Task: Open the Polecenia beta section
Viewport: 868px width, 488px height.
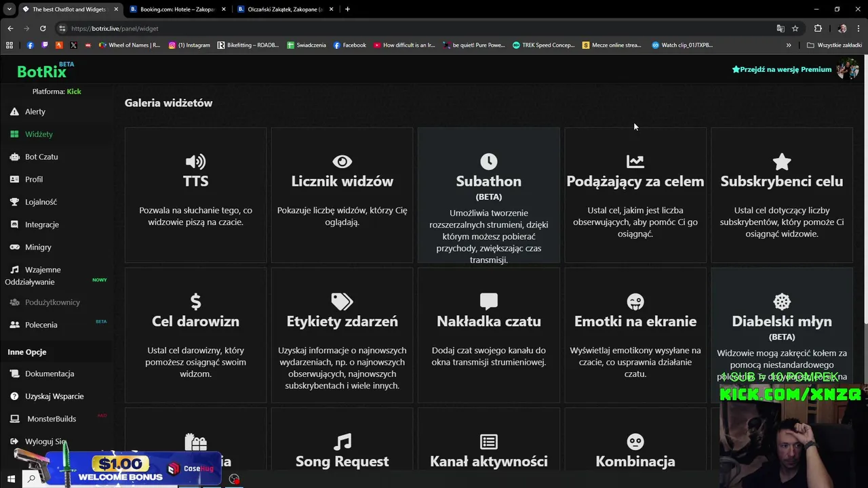Action: (x=41, y=325)
